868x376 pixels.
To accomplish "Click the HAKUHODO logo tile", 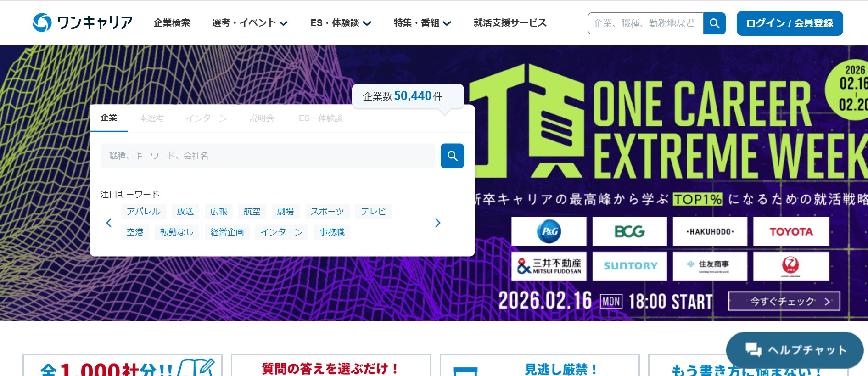I will (x=710, y=231).
